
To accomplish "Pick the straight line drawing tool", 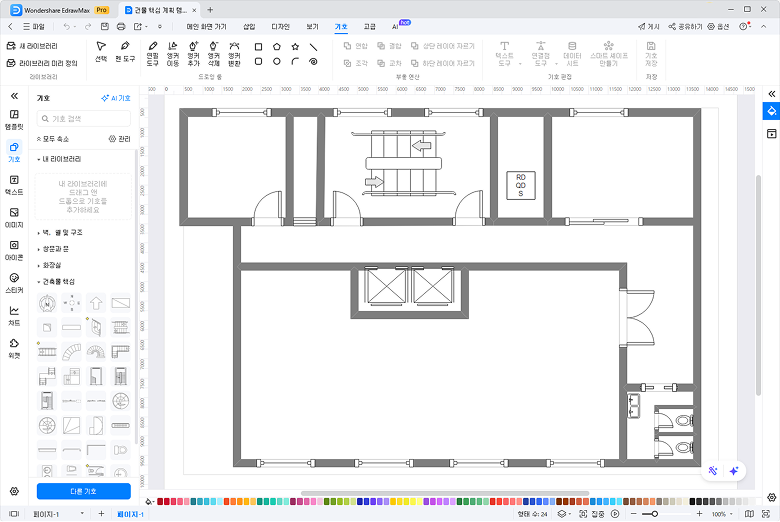I will coord(313,47).
